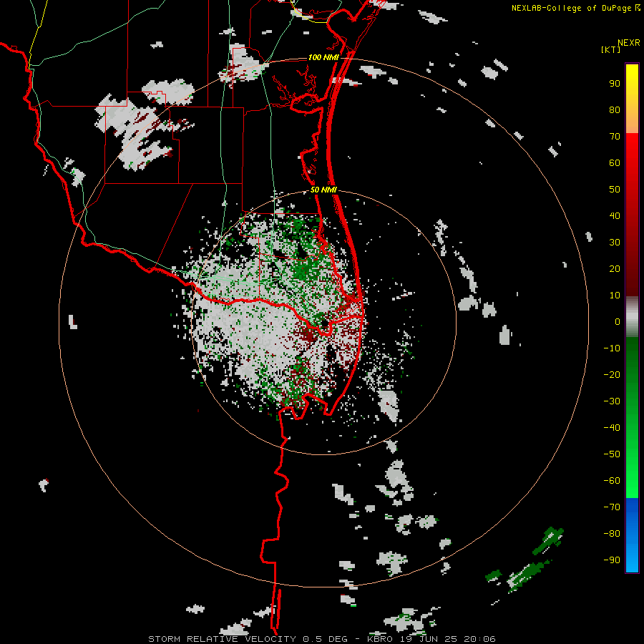Click the 50 label on the velocity scale
The image size is (644, 644).
point(615,190)
